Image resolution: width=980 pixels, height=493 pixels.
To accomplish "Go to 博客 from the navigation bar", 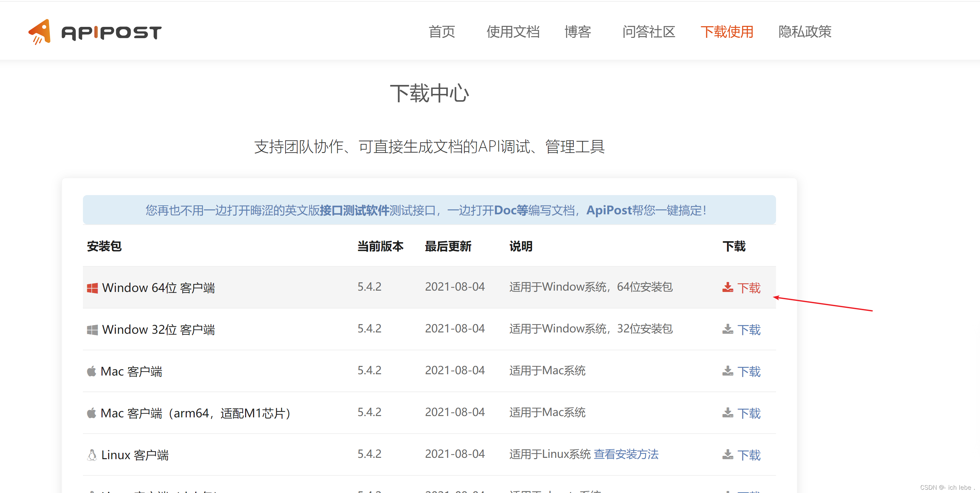I will point(577,32).
